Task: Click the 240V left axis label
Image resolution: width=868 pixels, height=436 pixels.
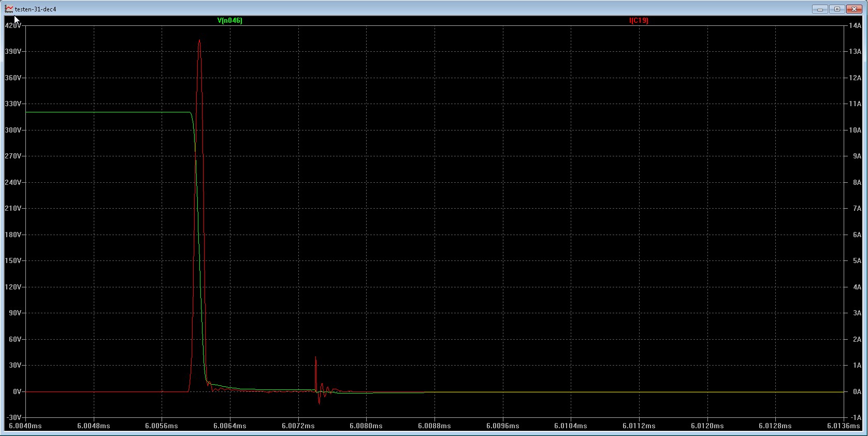Action: (13, 182)
